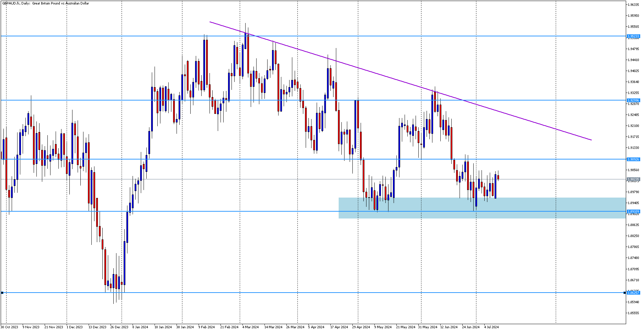
Task: Click the 5 Apr 2024 date label
Action: tap(316, 327)
